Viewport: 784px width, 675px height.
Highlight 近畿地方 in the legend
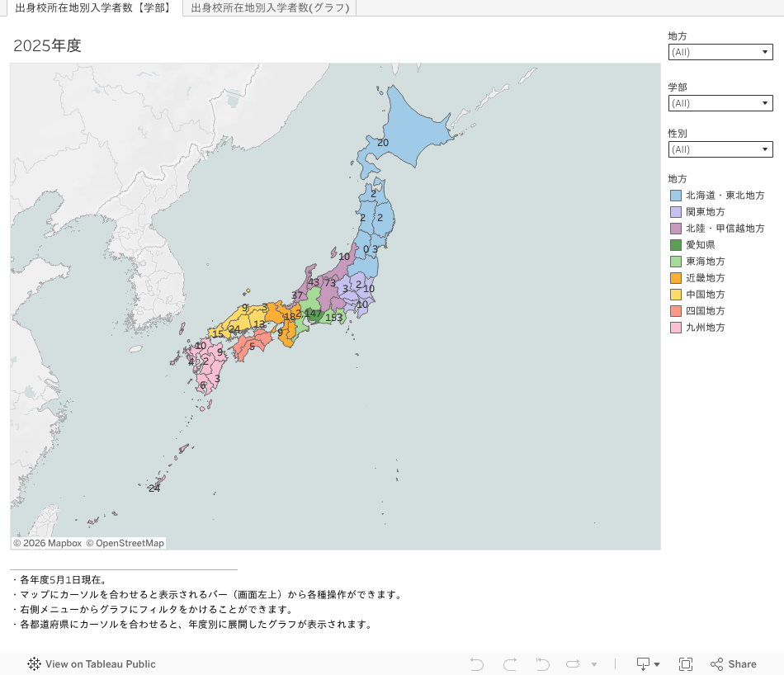[x=705, y=278]
